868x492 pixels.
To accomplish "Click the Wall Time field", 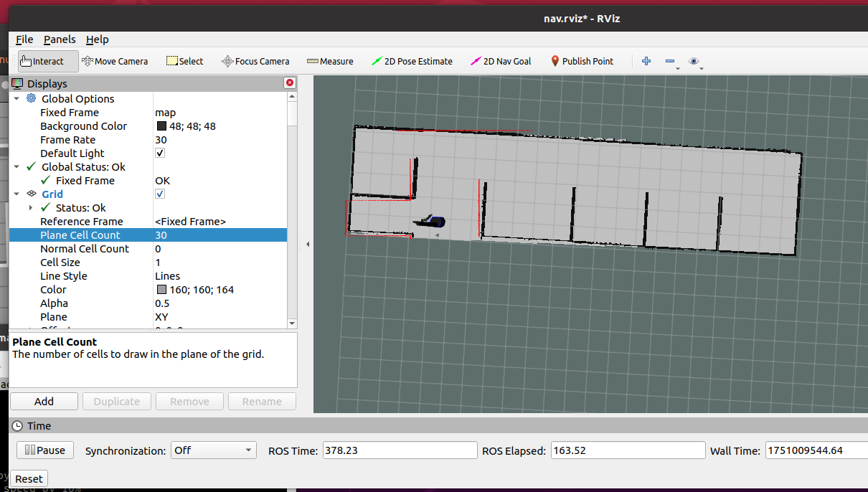I will click(816, 450).
